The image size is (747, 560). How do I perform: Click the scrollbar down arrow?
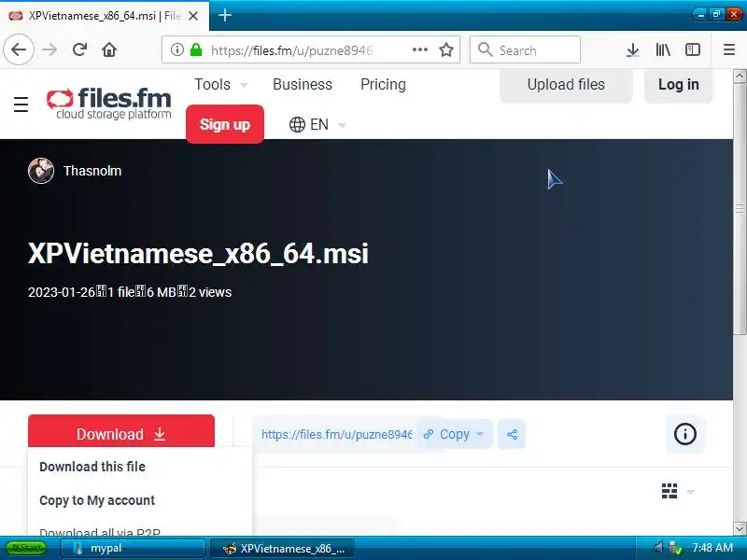740,528
